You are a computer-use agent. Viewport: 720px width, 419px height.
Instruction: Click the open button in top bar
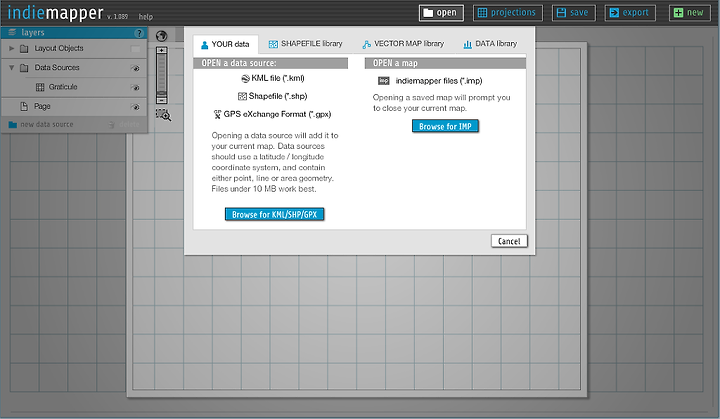coord(441,13)
